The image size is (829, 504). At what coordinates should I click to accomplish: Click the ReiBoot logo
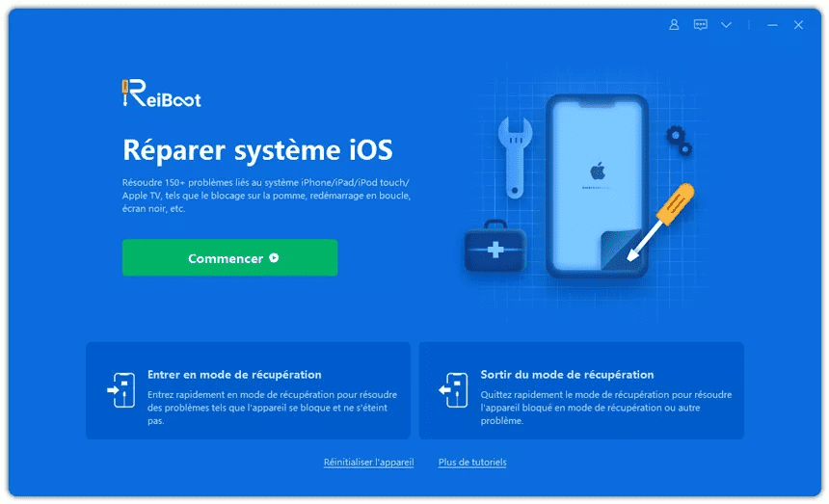(x=161, y=93)
